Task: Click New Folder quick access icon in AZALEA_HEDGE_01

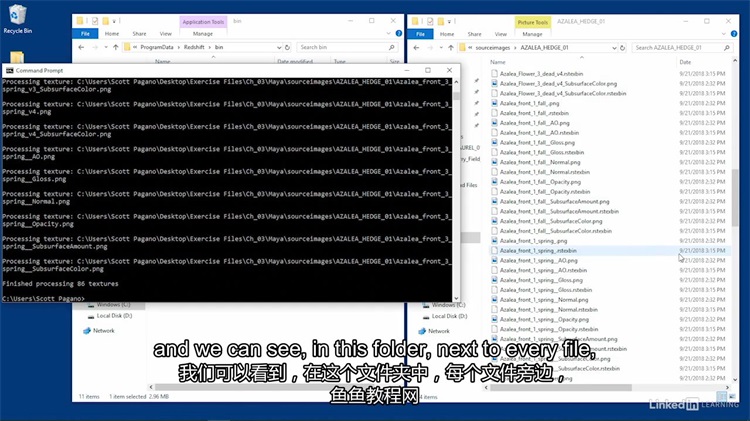Action: [441, 21]
